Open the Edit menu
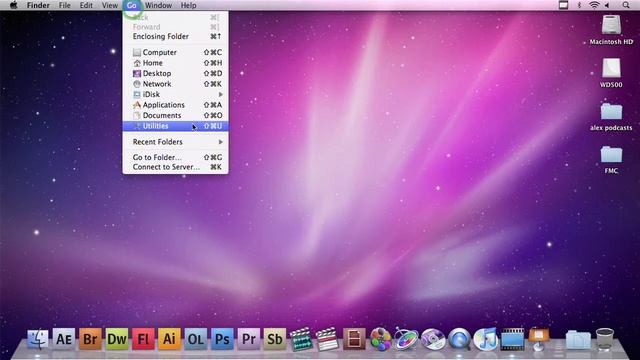640x360 pixels. coord(86,5)
